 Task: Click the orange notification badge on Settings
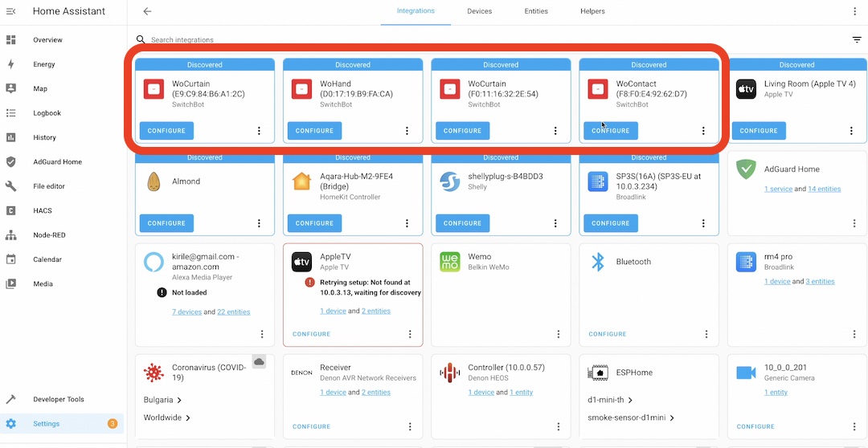click(x=113, y=424)
